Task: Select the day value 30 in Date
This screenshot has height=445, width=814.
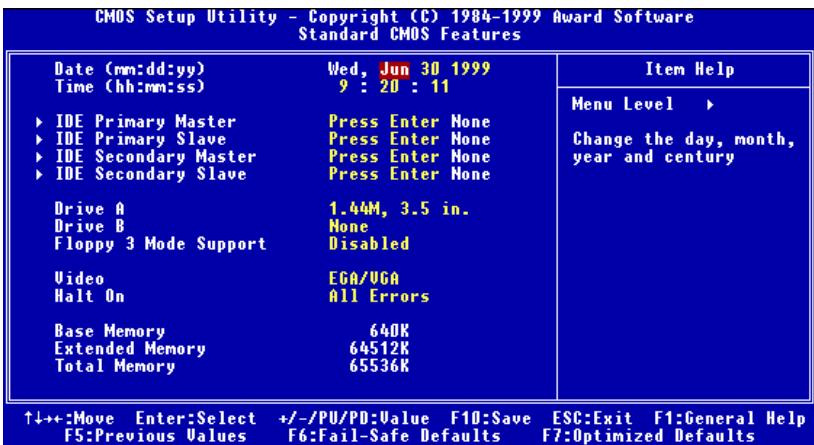Action: (429, 69)
